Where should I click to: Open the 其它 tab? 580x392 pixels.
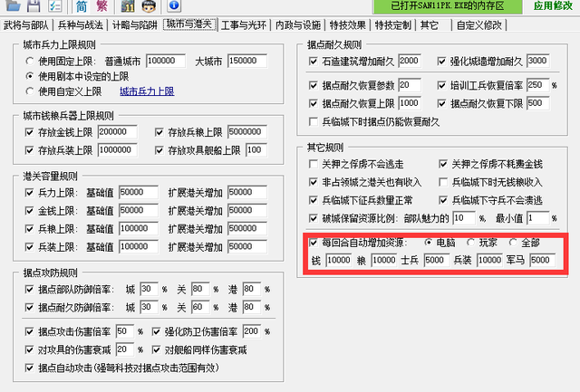pyautogui.click(x=430, y=25)
